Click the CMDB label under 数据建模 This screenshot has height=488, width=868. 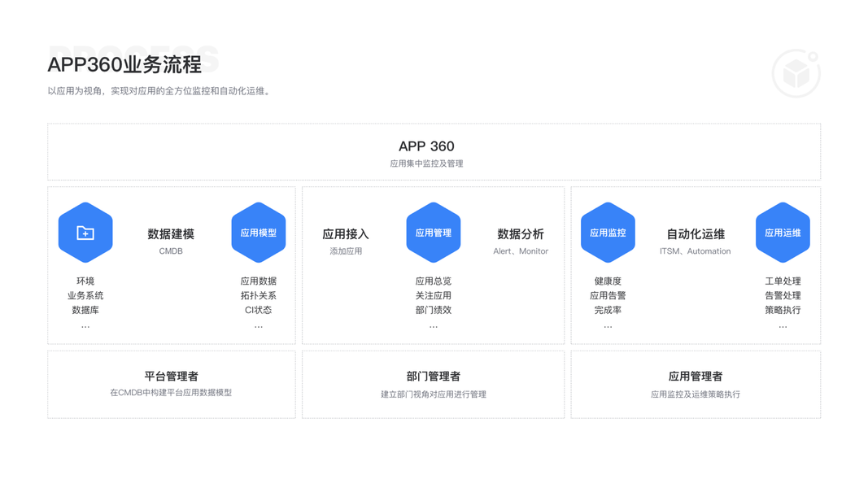pos(171,251)
